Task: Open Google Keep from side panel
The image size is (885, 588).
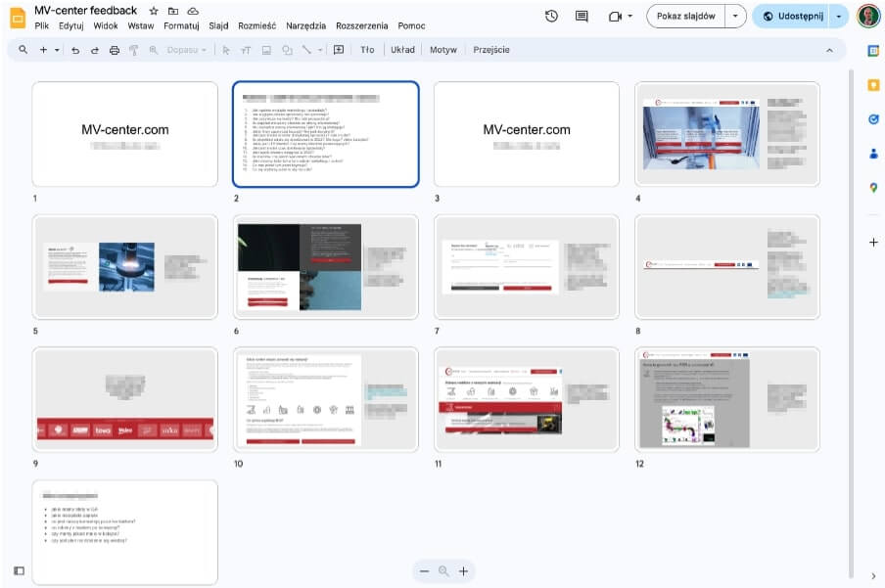Action: [x=873, y=85]
